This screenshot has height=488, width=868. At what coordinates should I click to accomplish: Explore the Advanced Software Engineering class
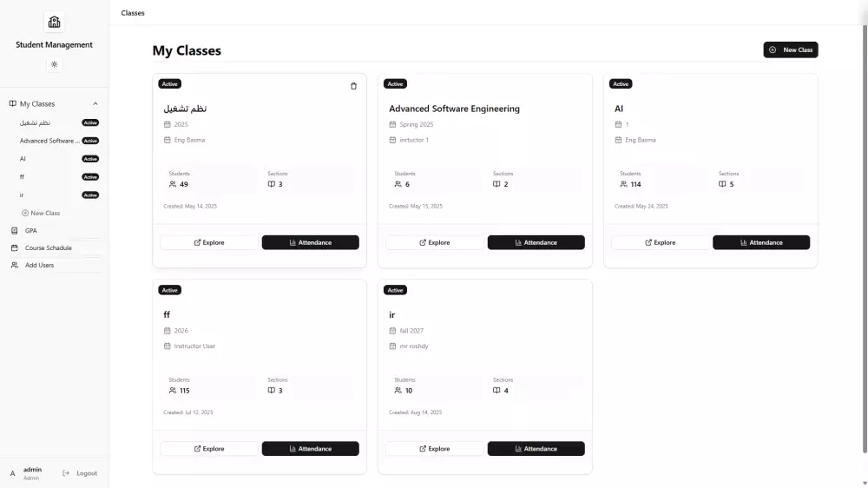pyautogui.click(x=434, y=243)
